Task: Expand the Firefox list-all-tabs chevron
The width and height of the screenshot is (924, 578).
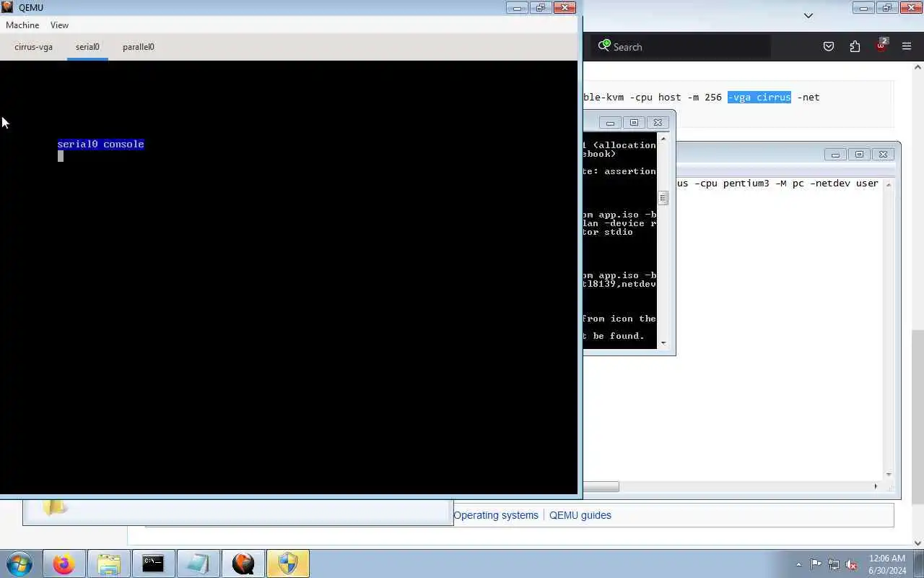Action: (808, 15)
